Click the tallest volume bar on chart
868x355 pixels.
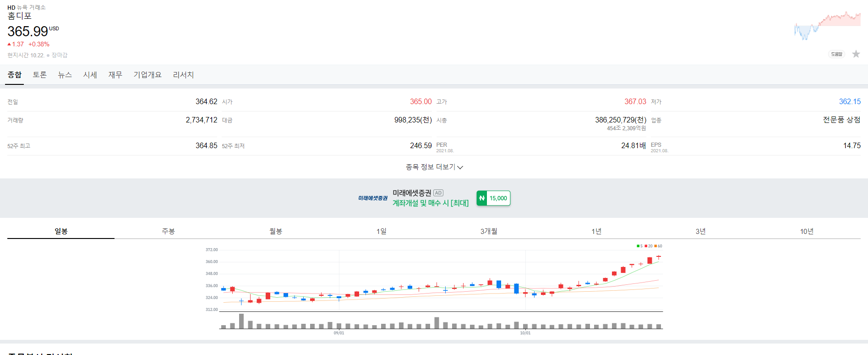241,321
